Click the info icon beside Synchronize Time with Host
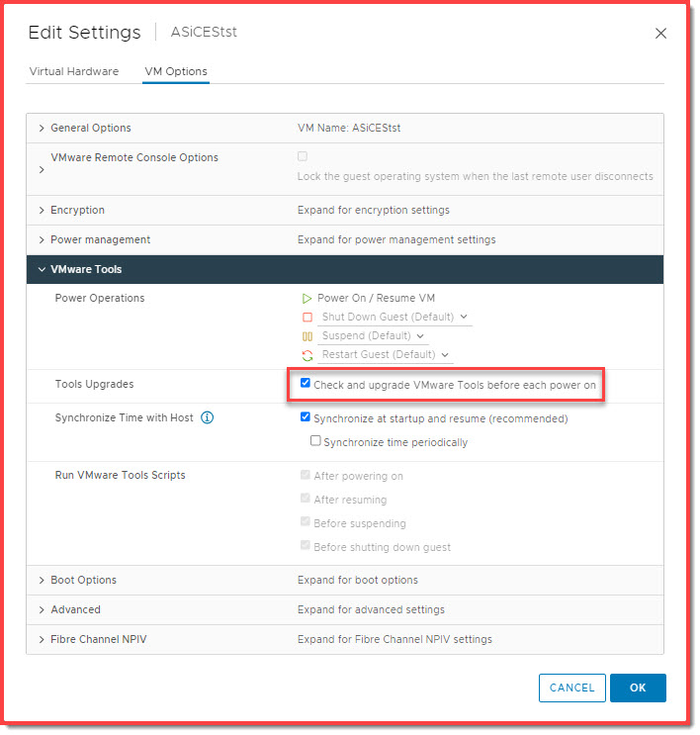The image size is (700, 735). (208, 418)
